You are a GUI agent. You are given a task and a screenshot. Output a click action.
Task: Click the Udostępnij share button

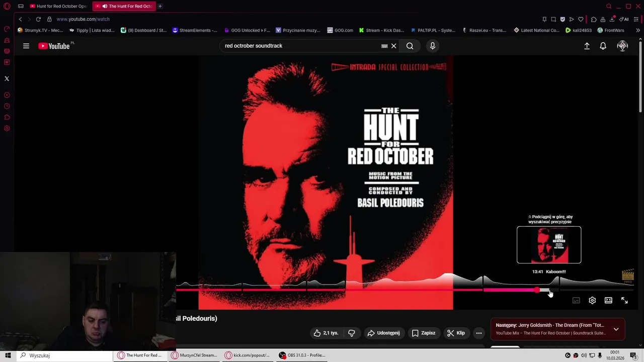[383, 333]
